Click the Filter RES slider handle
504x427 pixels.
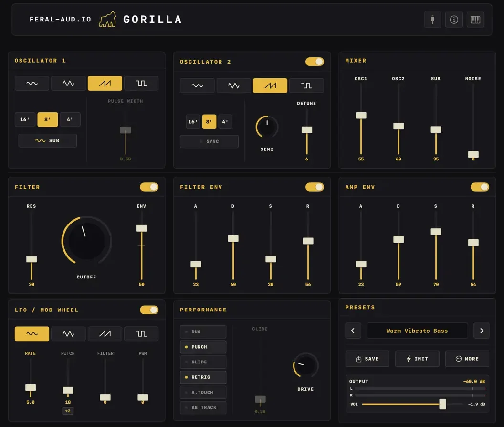31,259
